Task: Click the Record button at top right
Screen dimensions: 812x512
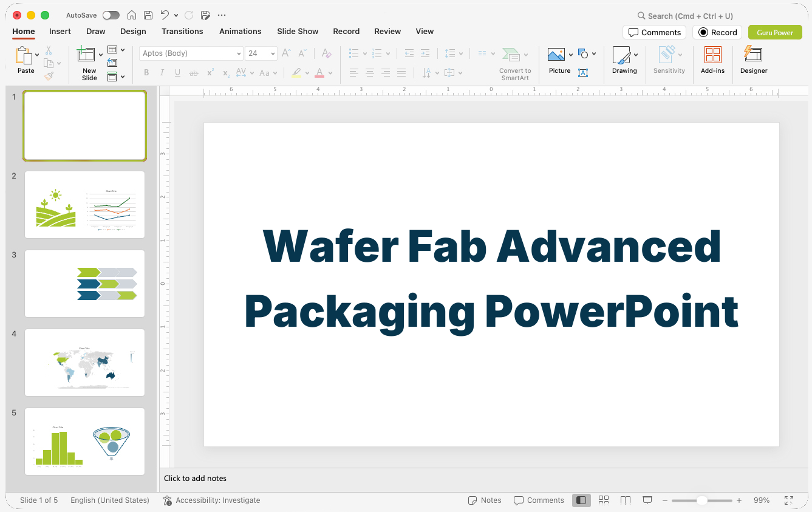Action: point(717,32)
